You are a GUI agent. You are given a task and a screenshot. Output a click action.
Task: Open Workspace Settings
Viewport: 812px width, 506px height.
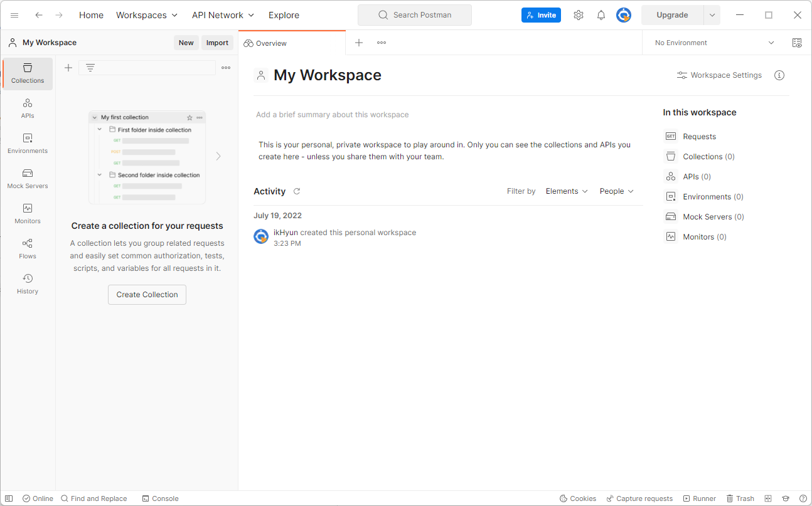coord(719,75)
